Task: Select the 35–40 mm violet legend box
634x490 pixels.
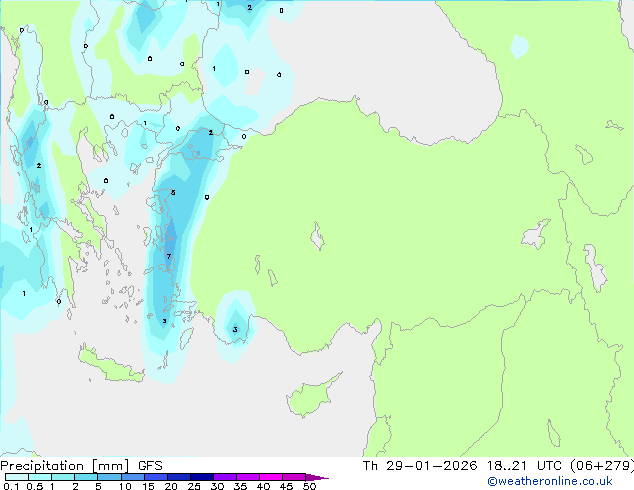Action: pyautogui.click(x=248, y=477)
